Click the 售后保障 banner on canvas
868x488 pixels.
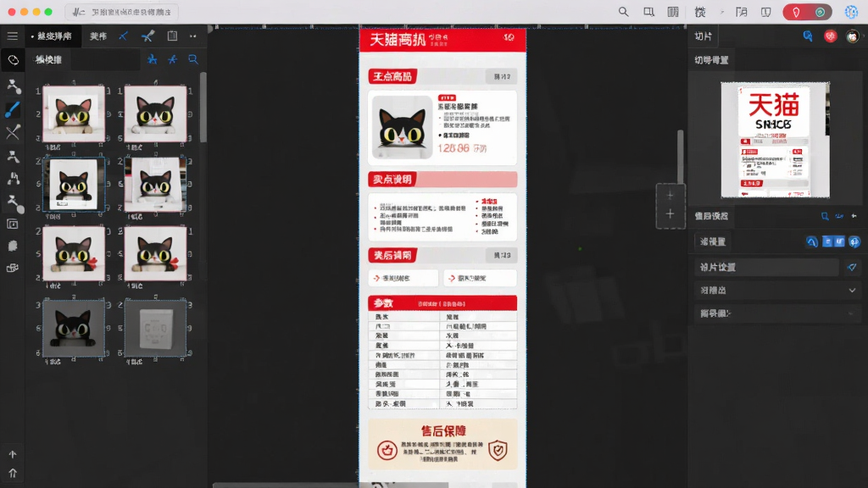pos(442,444)
